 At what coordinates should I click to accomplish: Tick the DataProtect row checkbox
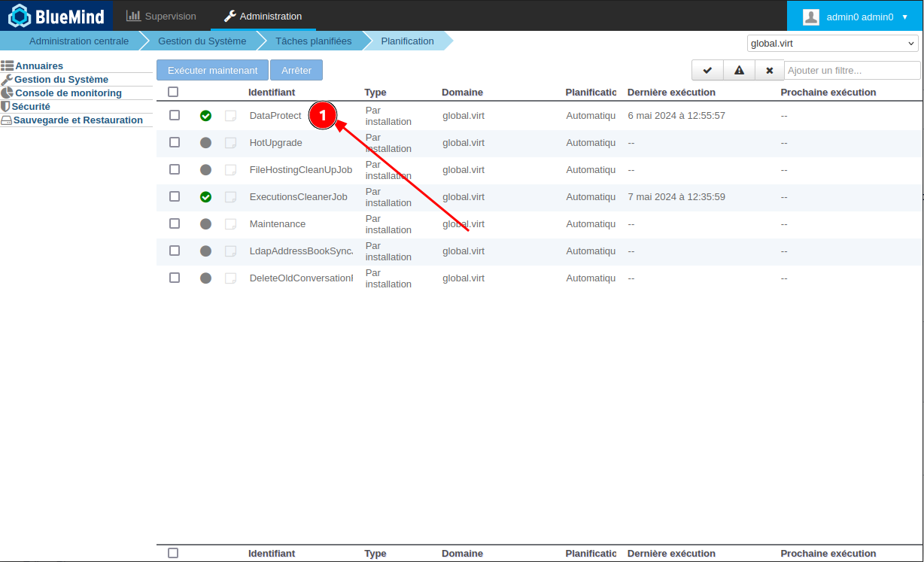point(175,115)
